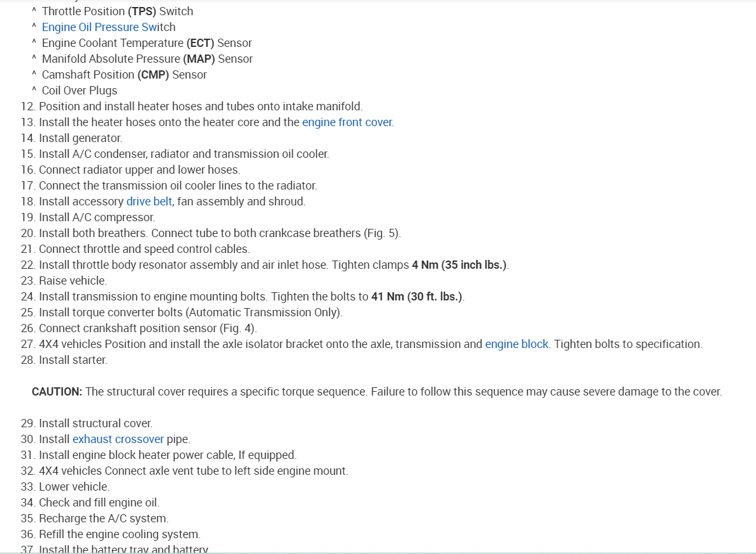Click step 19 Install A/C compressor text
Viewport: 756px width, 554px height.
(x=96, y=217)
